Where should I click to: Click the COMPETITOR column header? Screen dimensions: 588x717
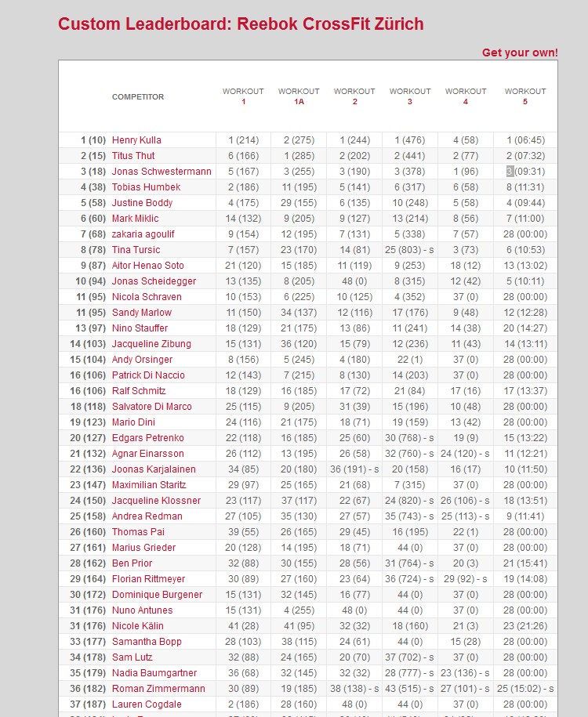(138, 97)
